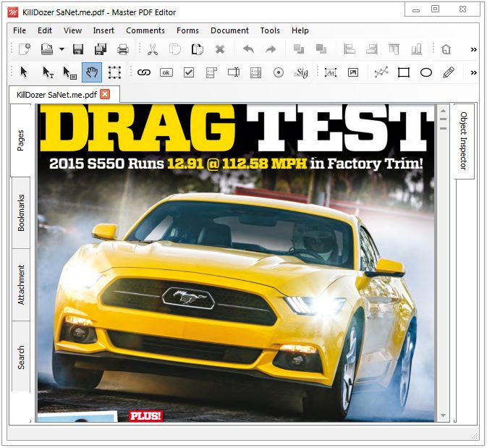Screen dimensions: 487x448
Task: Click the Master PDF Editor logo icon
Action: click(13, 12)
